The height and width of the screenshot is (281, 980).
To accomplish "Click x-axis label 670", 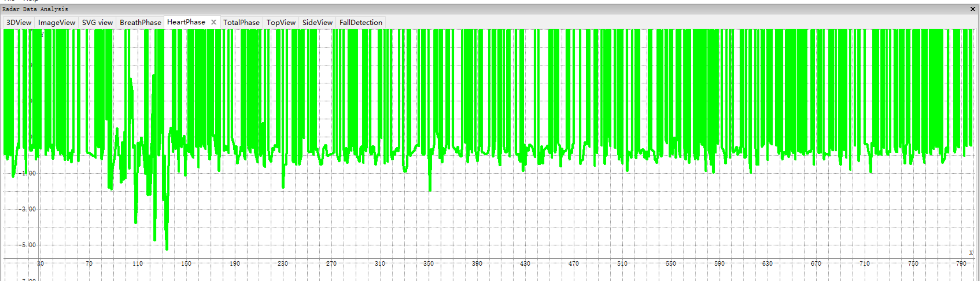I will coord(816,263).
